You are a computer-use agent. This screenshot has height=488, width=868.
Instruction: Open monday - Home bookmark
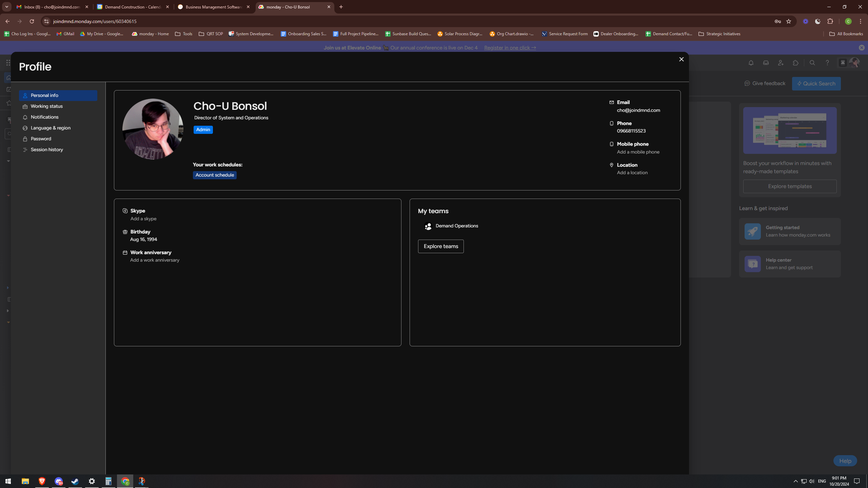[150, 34]
